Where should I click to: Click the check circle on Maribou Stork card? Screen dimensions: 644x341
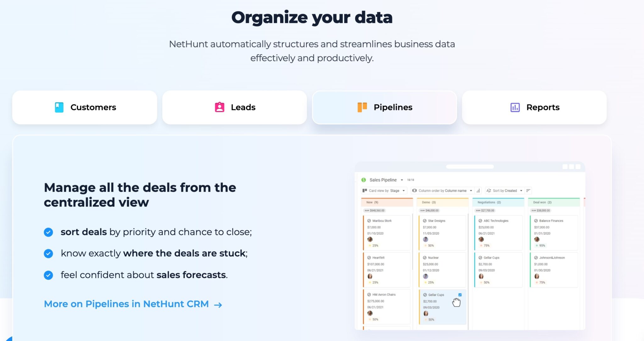coord(369,221)
